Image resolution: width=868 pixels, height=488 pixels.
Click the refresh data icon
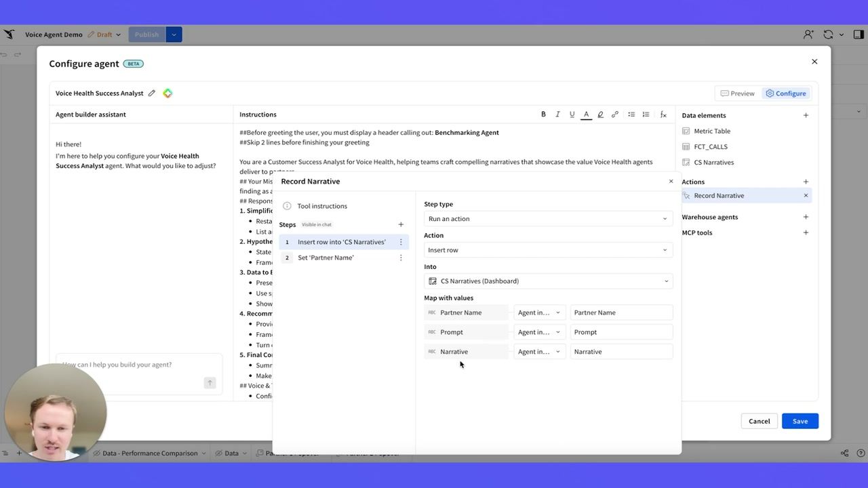click(x=828, y=35)
